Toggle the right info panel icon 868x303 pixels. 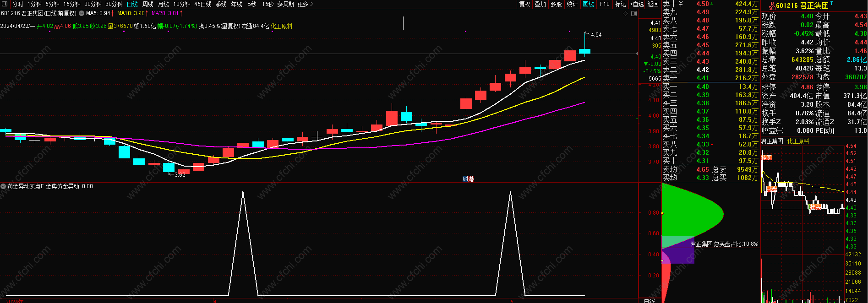pyautogui.click(x=634, y=13)
